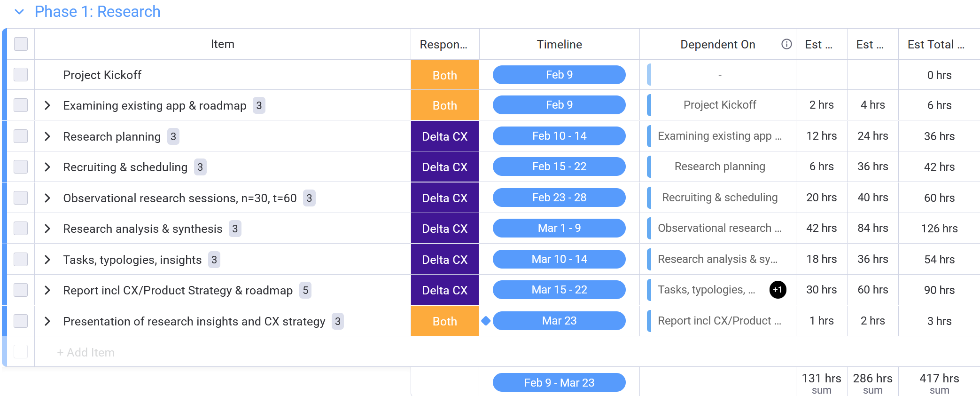Image resolution: width=980 pixels, height=396 pixels.
Task: Click the milestone diamond beside Mar 23
Action: (x=486, y=321)
